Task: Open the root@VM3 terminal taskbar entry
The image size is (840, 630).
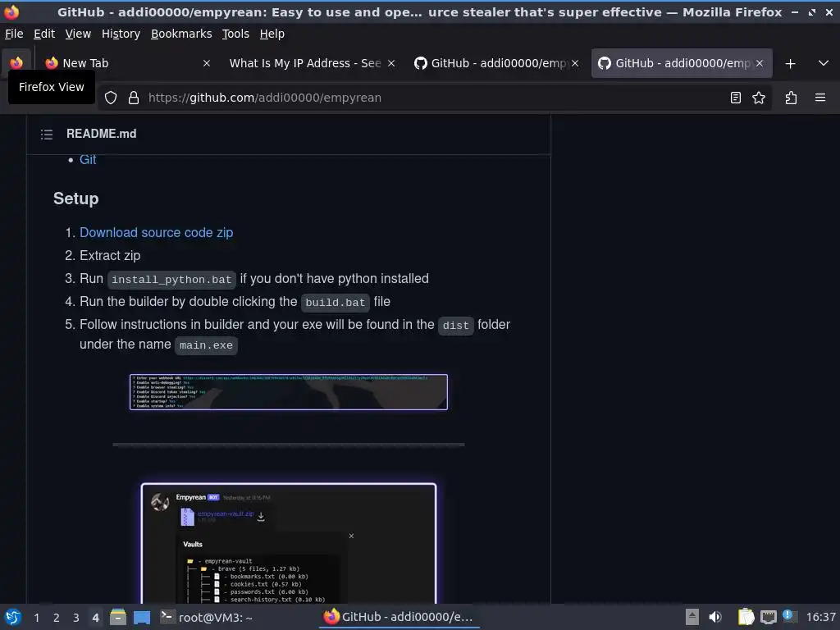Action: tap(207, 617)
